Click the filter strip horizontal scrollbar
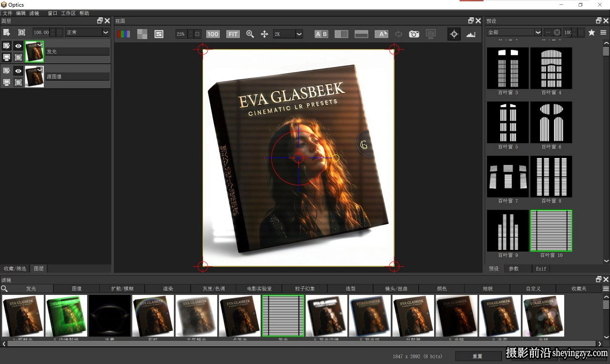The image size is (610, 364). tap(301, 344)
